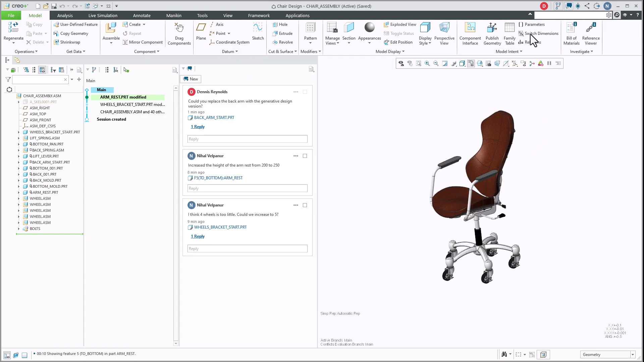644x362 pixels.
Task: Click Shrinkwrap command
Action: click(67, 42)
